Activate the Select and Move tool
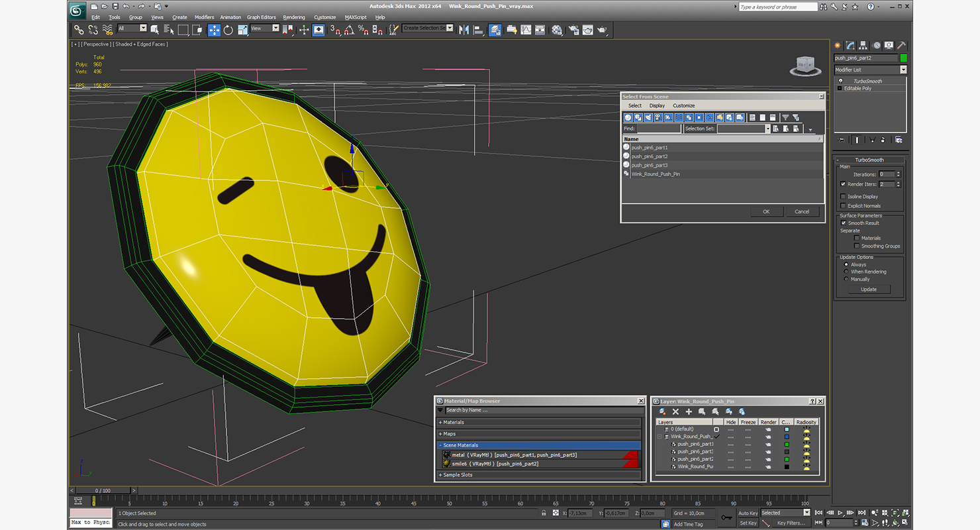 tap(214, 30)
